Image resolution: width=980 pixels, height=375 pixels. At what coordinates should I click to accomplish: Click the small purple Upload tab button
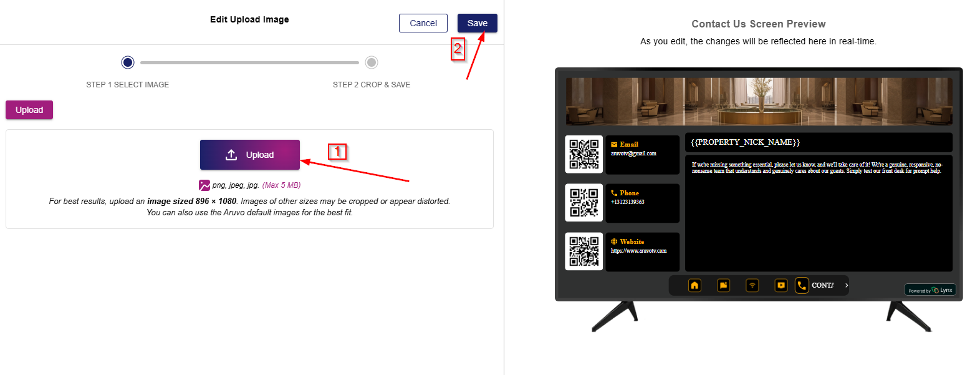[29, 110]
